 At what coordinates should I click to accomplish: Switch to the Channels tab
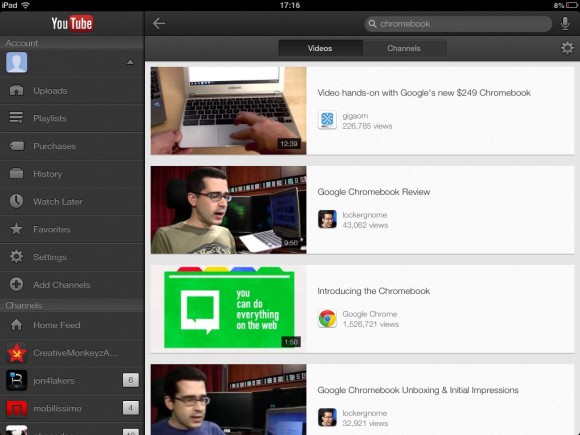[404, 48]
